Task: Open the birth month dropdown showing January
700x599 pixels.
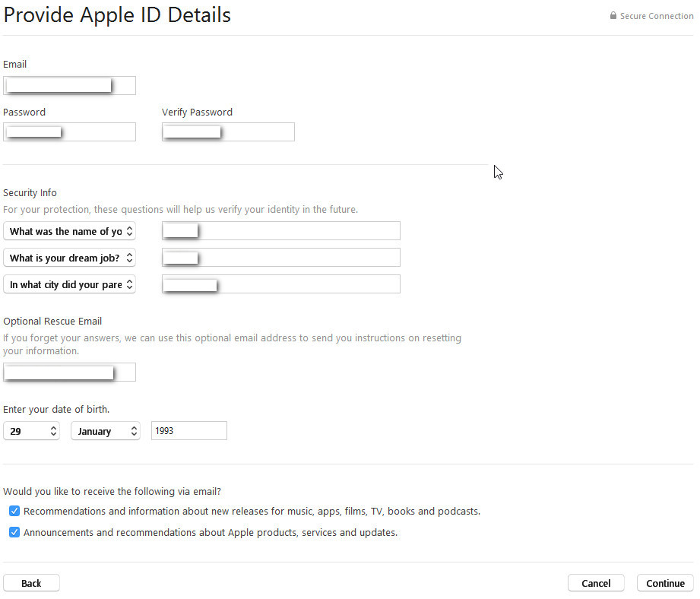Action: (x=106, y=431)
